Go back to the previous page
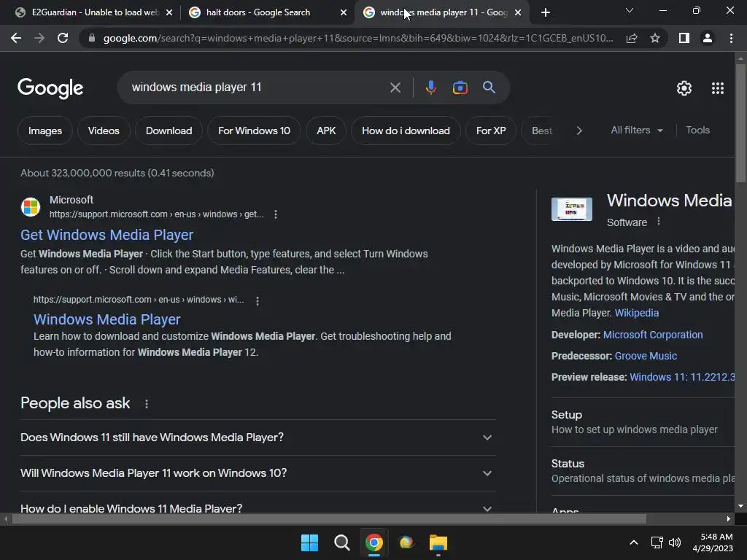This screenshot has height=560, width=747. [x=16, y=38]
